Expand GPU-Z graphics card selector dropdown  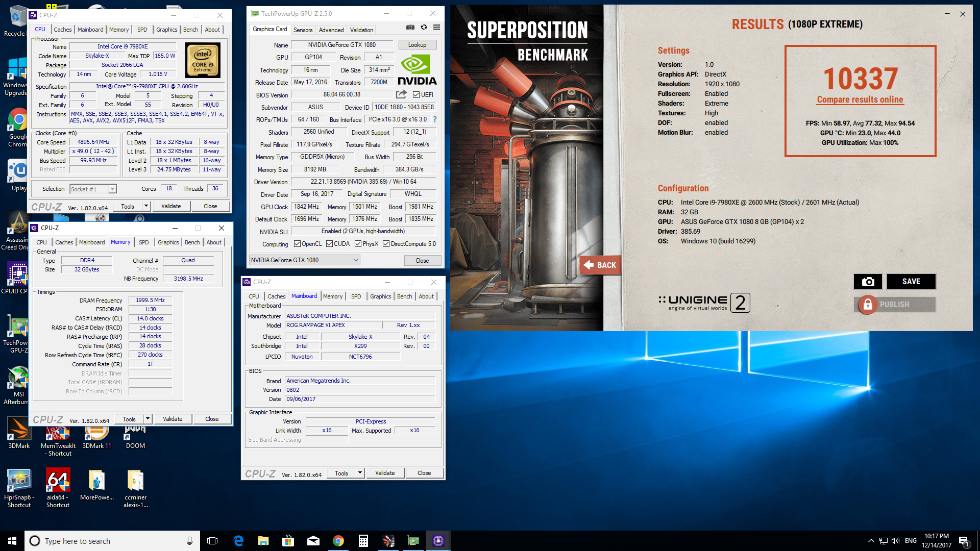click(x=356, y=260)
